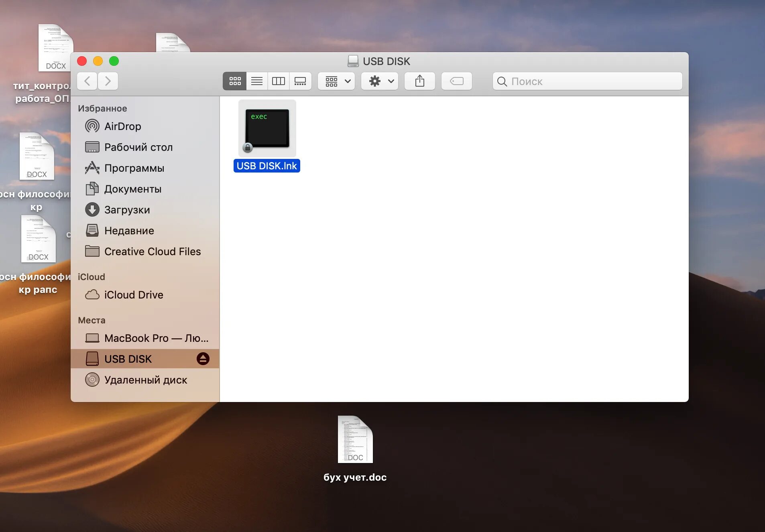This screenshot has width=765, height=532.
Task: Select the тит_контрол работа DOCX desktop icon
Action: click(56, 48)
